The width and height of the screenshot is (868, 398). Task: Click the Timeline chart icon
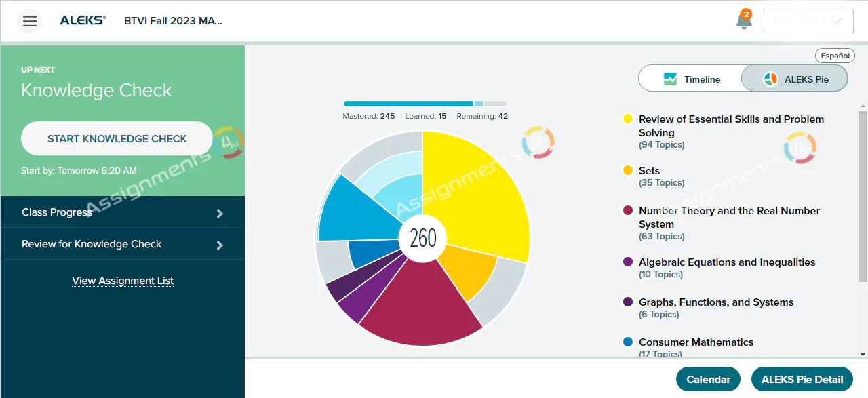click(670, 79)
